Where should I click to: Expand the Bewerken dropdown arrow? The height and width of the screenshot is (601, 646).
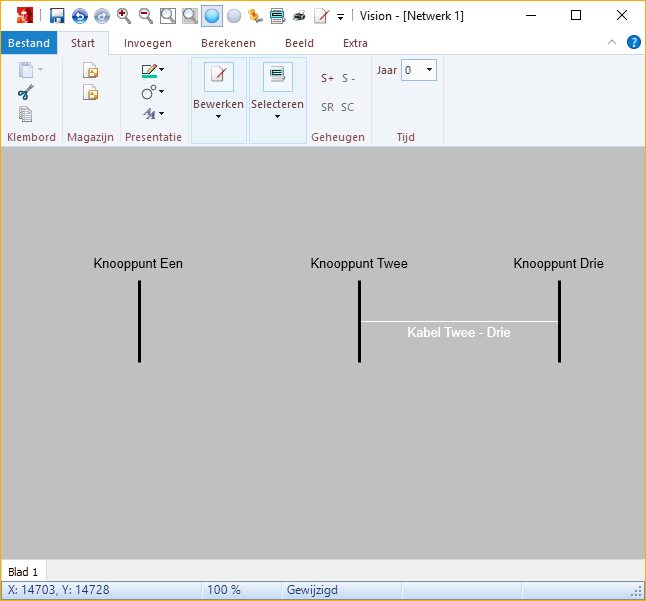218,117
